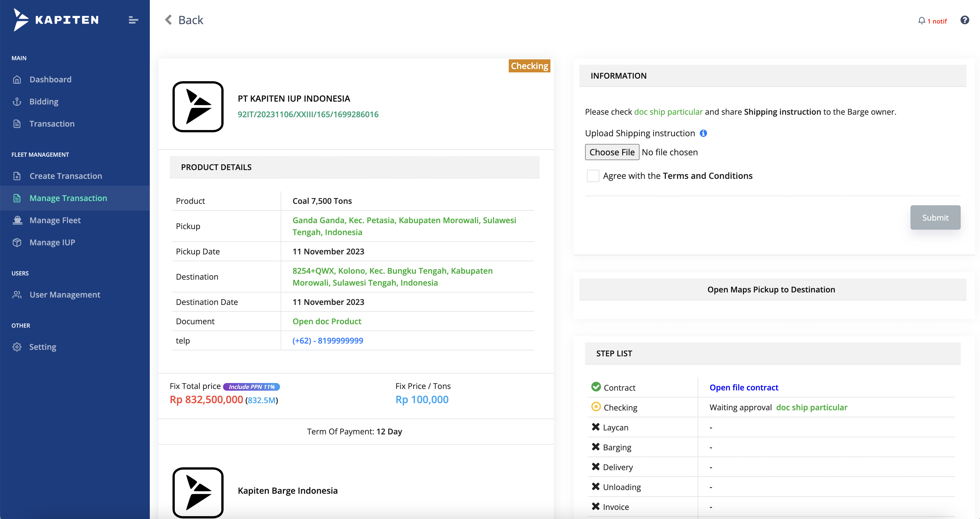980x519 pixels.
Task: Click green check icon beside Contract step
Action: pyautogui.click(x=596, y=387)
